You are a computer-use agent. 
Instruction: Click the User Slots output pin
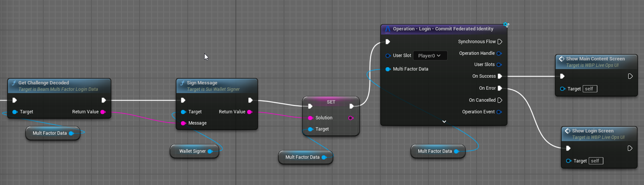click(499, 65)
